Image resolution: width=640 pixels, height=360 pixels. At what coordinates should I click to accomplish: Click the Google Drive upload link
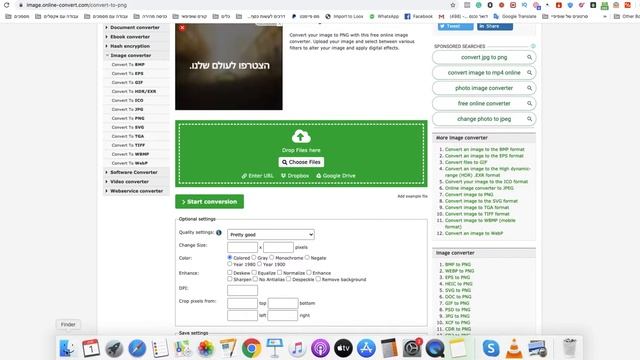click(x=336, y=176)
